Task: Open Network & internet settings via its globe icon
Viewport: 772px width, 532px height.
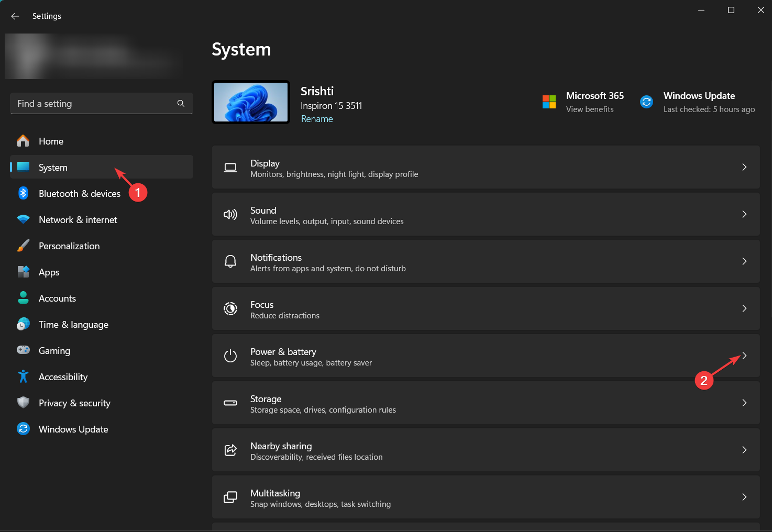Action: coord(23,219)
